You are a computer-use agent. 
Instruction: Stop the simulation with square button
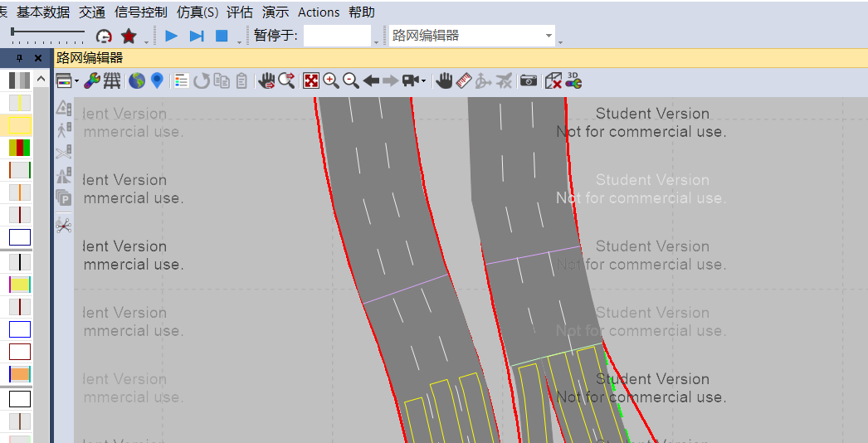pos(222,36)
